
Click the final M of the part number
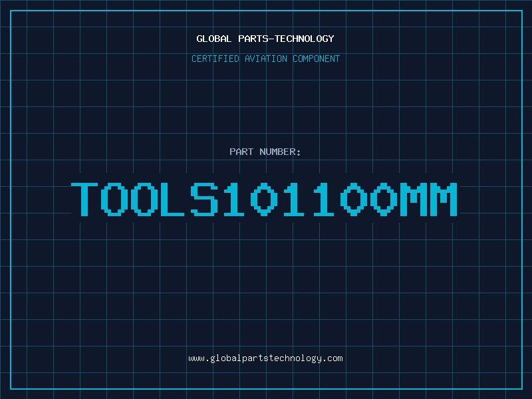click(444, 199)
